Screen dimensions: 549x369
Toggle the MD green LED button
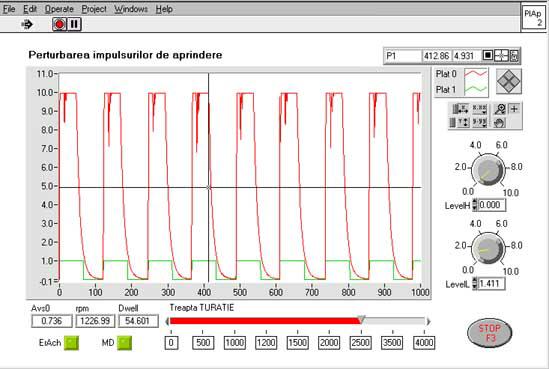124,343
